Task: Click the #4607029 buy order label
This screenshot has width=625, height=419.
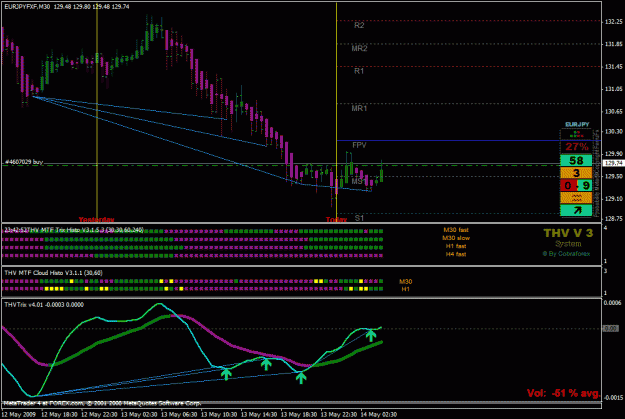Action: coord(24,162)
